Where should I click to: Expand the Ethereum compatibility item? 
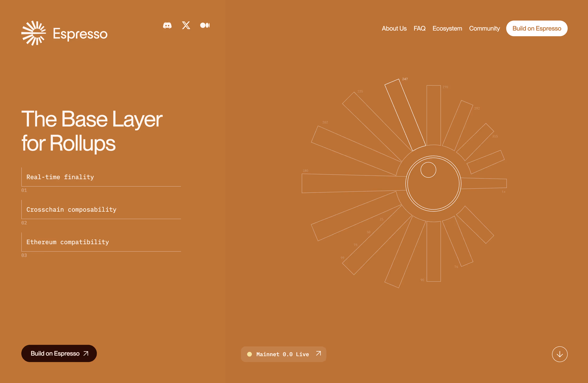68,242
